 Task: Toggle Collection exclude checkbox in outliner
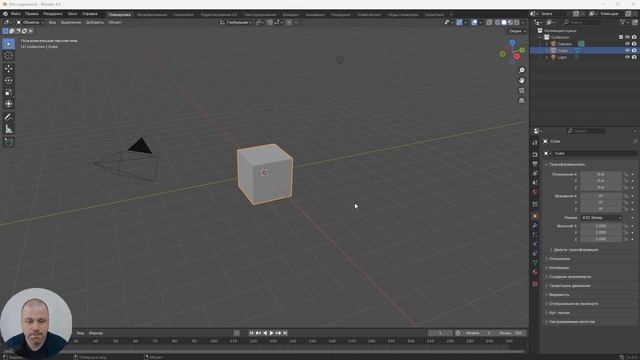tap(621, 37)
